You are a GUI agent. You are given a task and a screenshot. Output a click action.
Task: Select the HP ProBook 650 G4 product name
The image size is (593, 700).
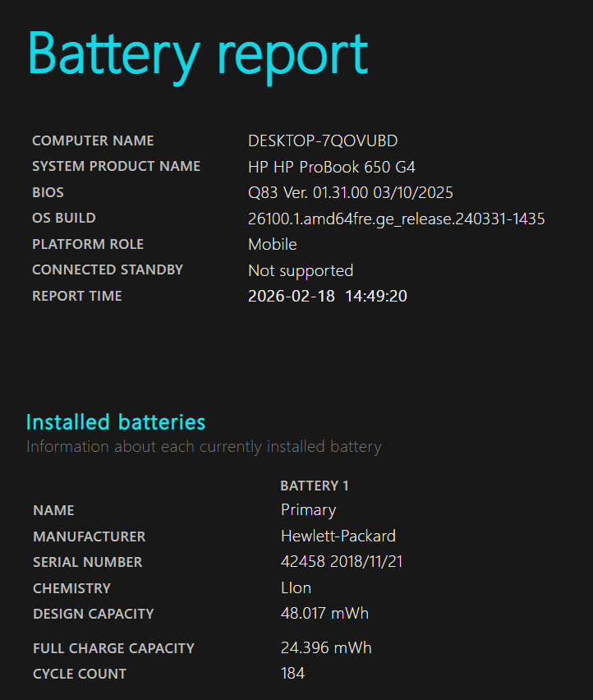pyautogui.click(x=332, y=167)
